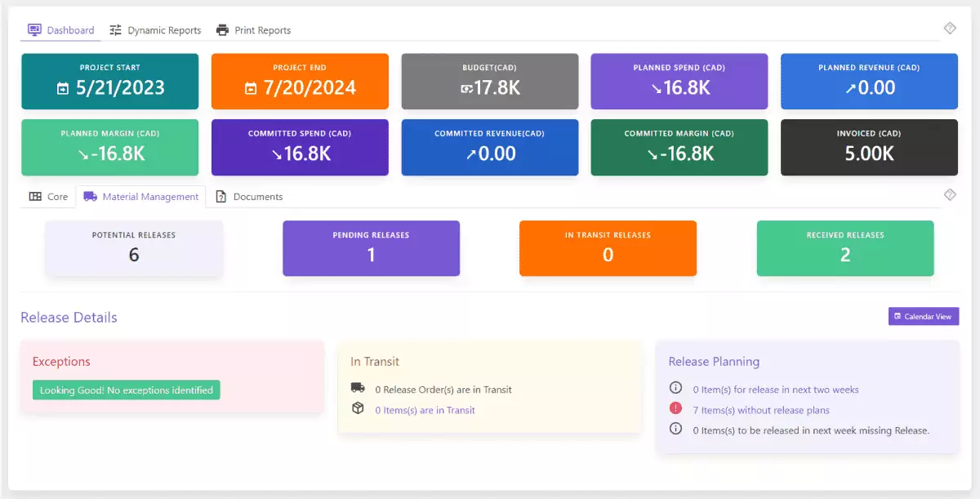Open the Potential Releases card
This screenshot has width=980, height=499.
pos(134,248)
